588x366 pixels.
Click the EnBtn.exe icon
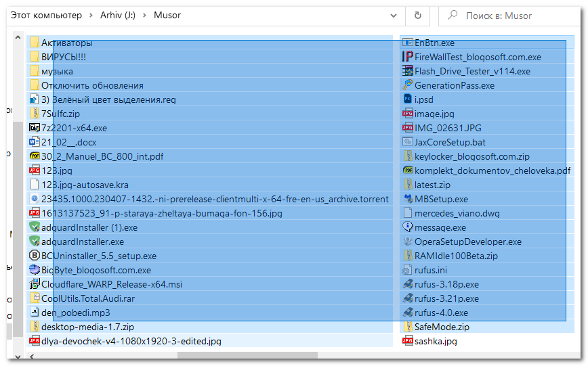[408, 43]
